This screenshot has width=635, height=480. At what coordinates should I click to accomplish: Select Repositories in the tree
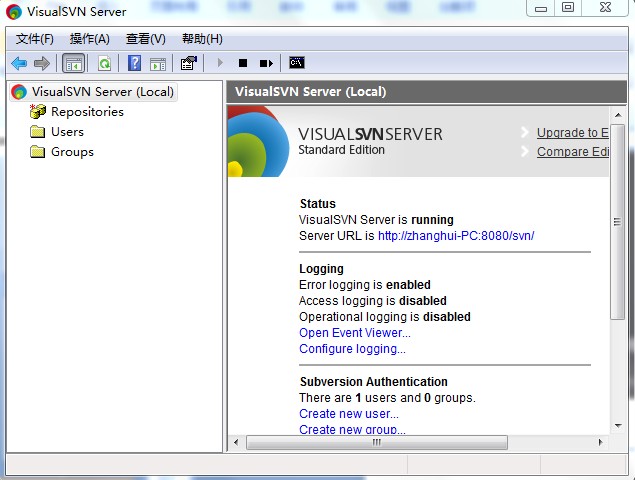87,112
